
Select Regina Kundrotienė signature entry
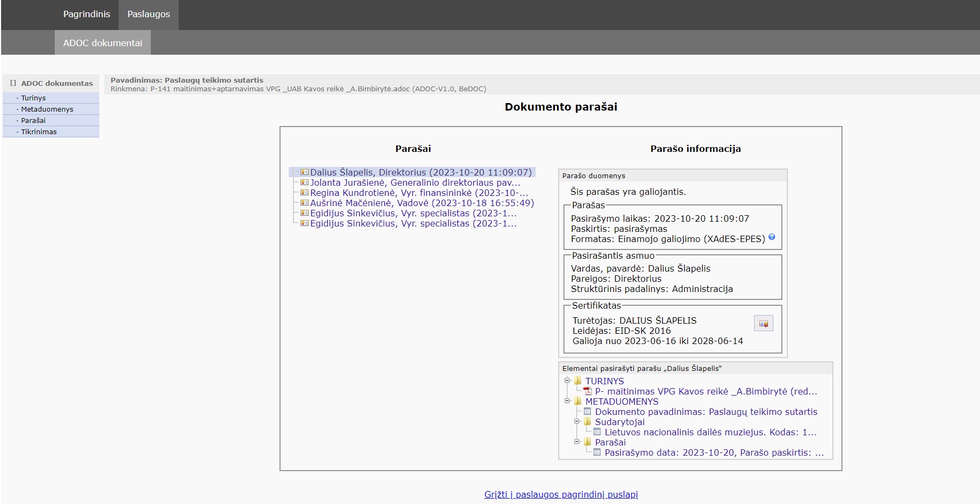coord(419,193)
